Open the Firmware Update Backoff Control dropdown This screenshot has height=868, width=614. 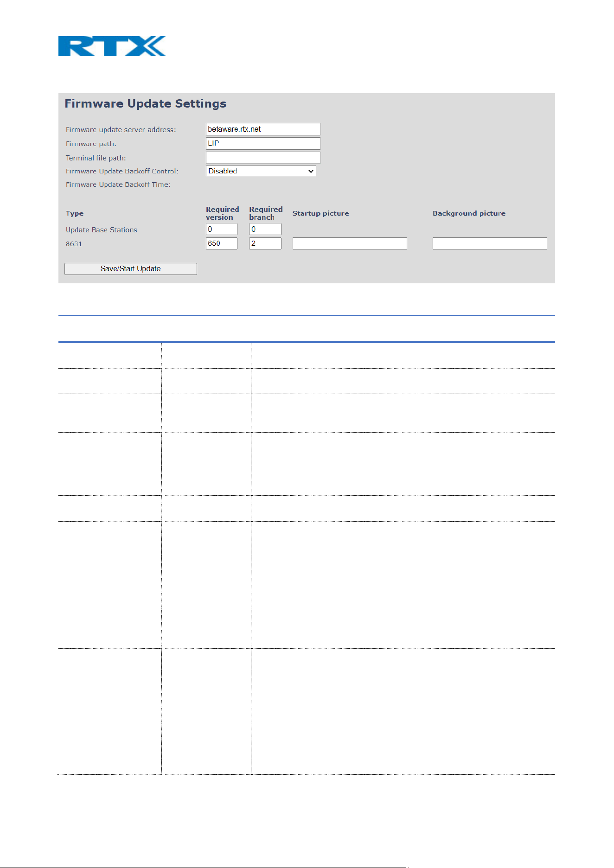pos(261,171)
